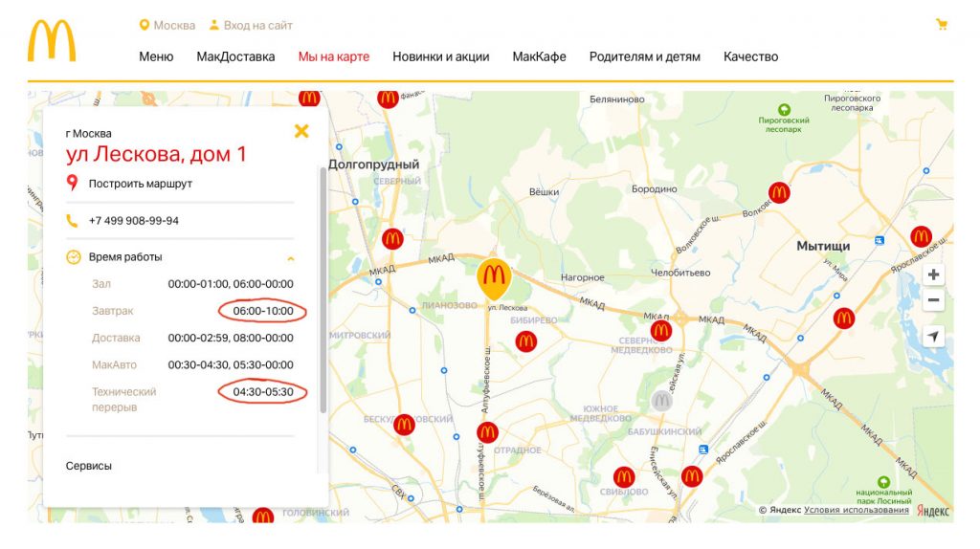Open Условия использования Yandex terms link
Viewport: 980px width, 549px height.
[x=857, y=510]
